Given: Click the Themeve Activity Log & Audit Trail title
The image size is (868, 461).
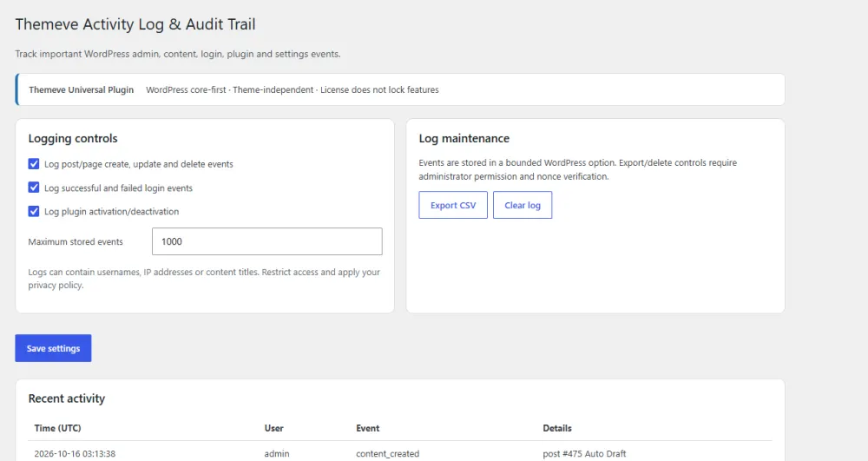Looking at the screenshot, I should coord(135,24).
